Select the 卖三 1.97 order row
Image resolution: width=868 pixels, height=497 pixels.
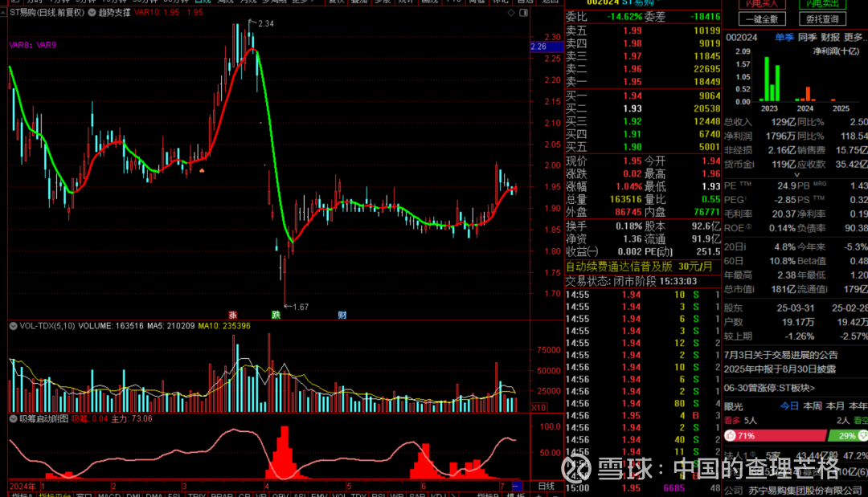click(643, 56)
